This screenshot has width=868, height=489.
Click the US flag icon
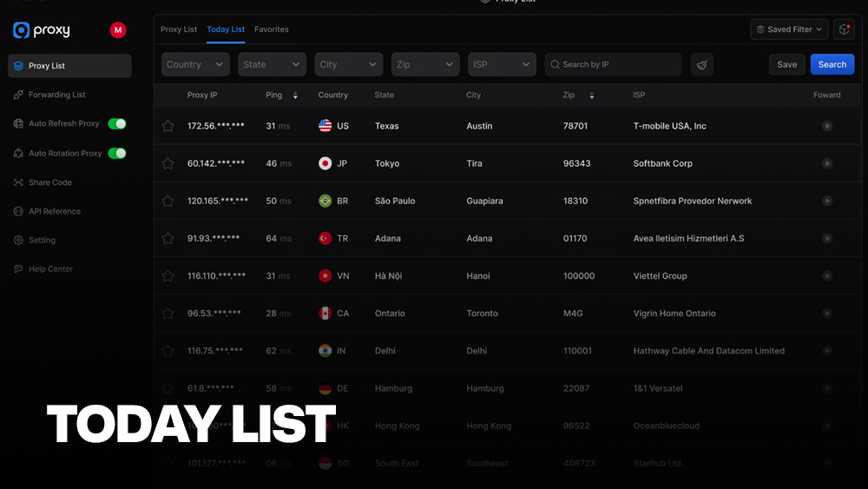click(x=325, y=126)
